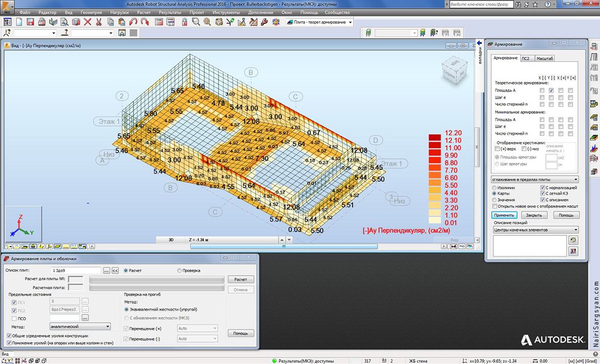The width and height of the screenshot is (600, 364).
Task: Uncheck Площадь A Y[-] under Теоретическое армирование
Action: [551, 91]
